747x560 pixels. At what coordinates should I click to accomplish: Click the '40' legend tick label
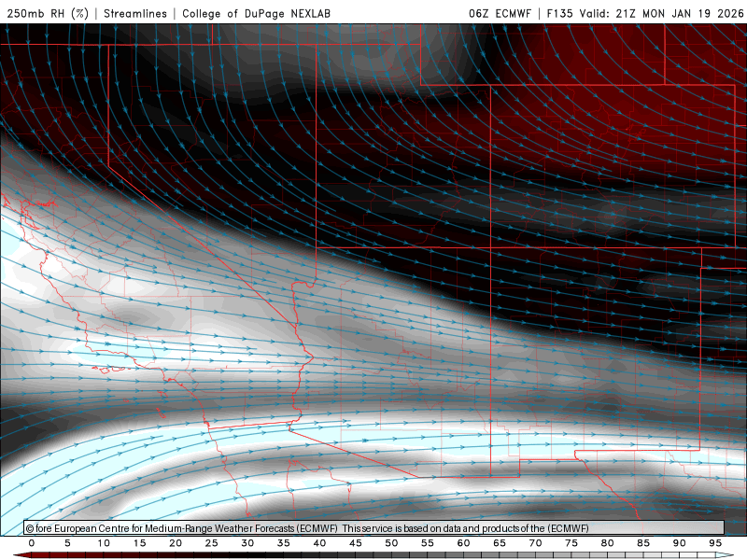point(319,543)
